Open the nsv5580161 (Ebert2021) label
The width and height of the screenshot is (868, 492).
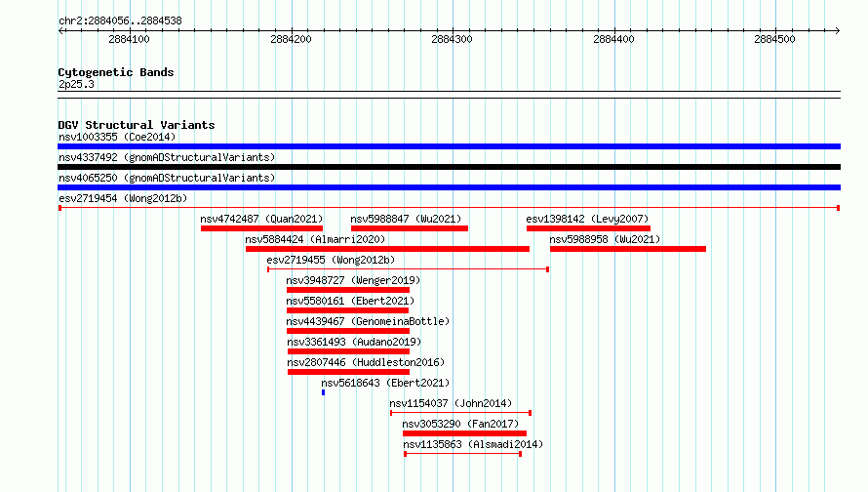(x=350, y=301)
